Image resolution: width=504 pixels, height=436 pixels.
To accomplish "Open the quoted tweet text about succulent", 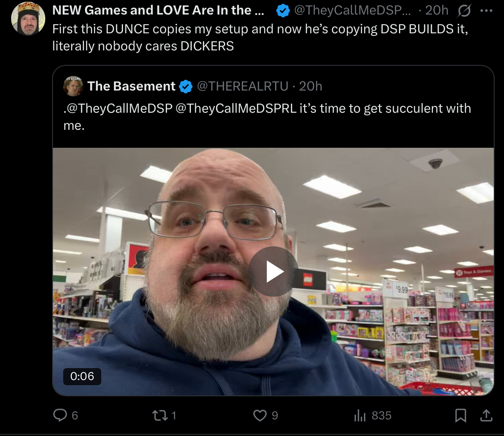I will click(x=267, y=117).
